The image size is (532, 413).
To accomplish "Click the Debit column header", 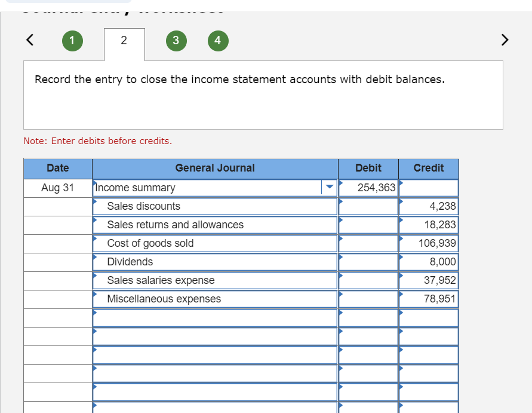I will (x=368, y=168).
